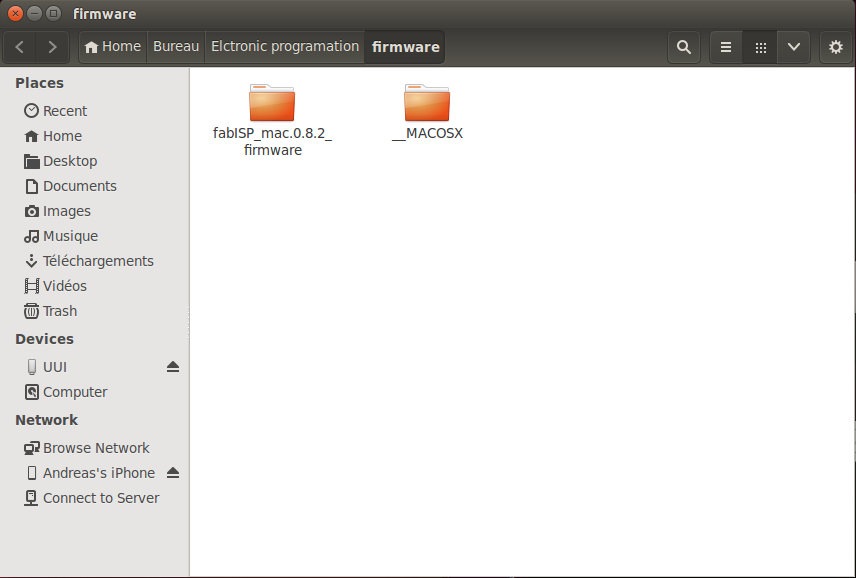Go to Elctronic programation path segment
The height and width of the screenshot is (578, 856).
[285, 47]
